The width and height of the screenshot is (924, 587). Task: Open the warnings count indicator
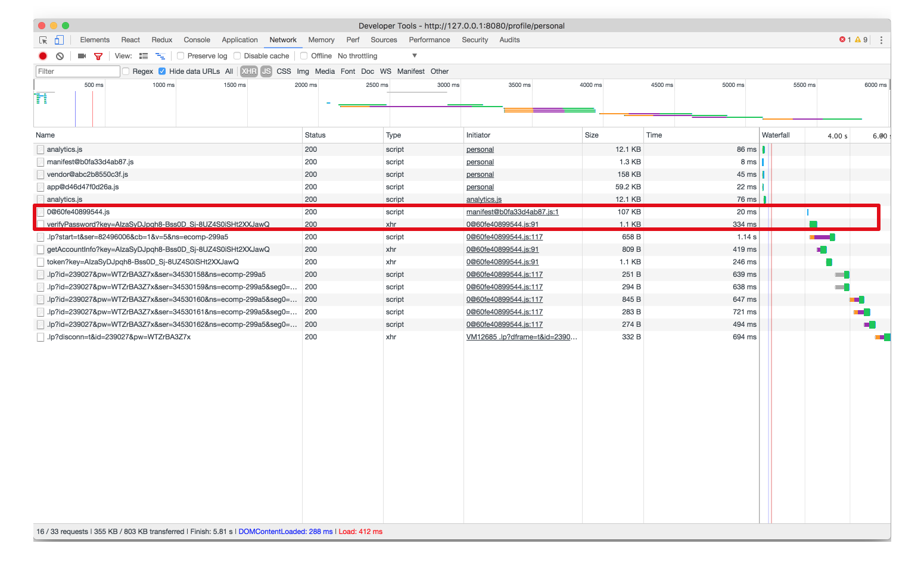(x=861, y=40)
